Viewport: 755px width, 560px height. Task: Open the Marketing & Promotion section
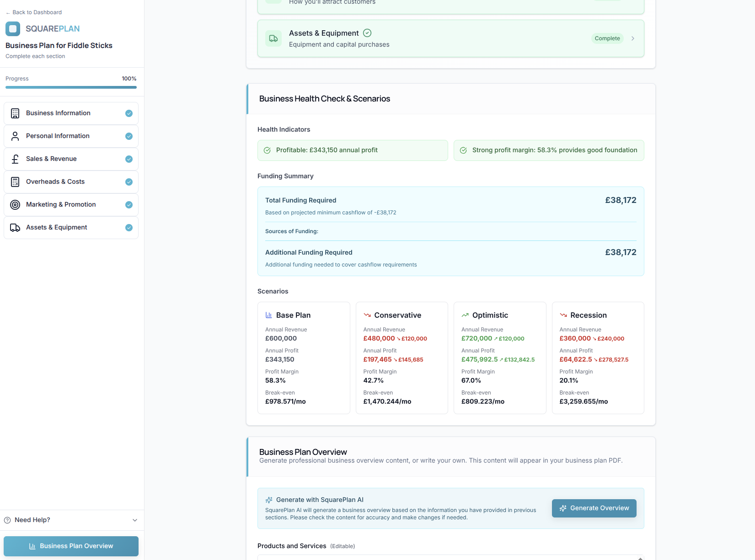(x=61, y=205)
